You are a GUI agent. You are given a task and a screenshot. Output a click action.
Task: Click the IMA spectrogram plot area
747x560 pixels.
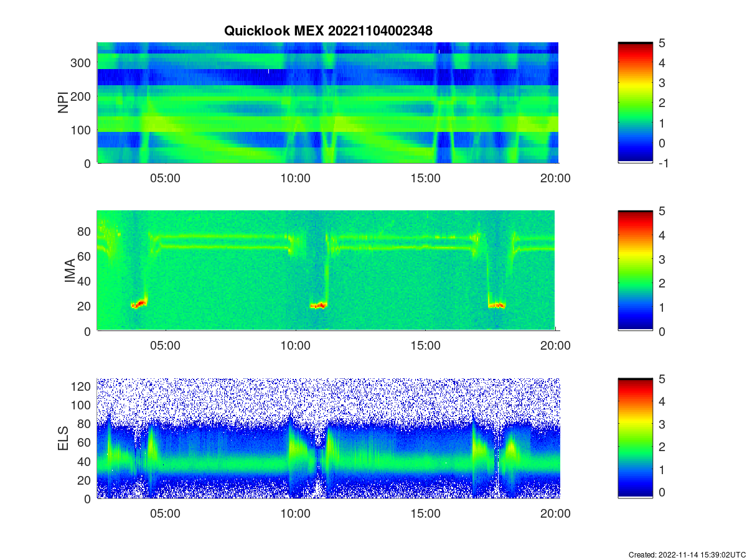326,271
